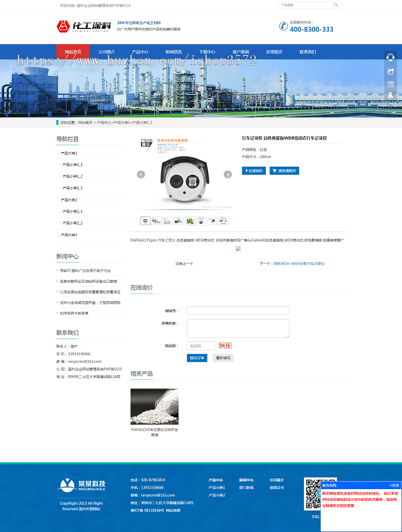Viewport: 402px width, 532px height.
Task: Close the 官方公告 popup
Action: click(x=394, y=485)
